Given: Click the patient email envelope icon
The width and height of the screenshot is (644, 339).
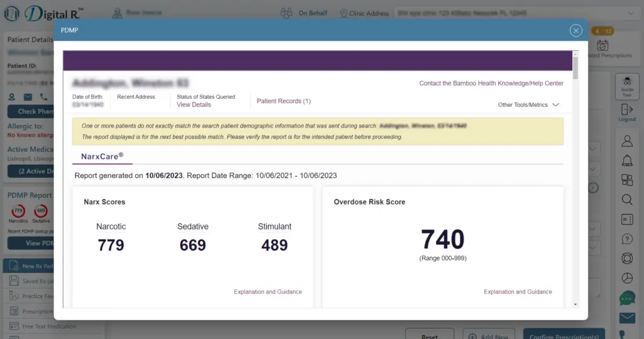Looking at the screenshot, I should (x=28, y=97).
